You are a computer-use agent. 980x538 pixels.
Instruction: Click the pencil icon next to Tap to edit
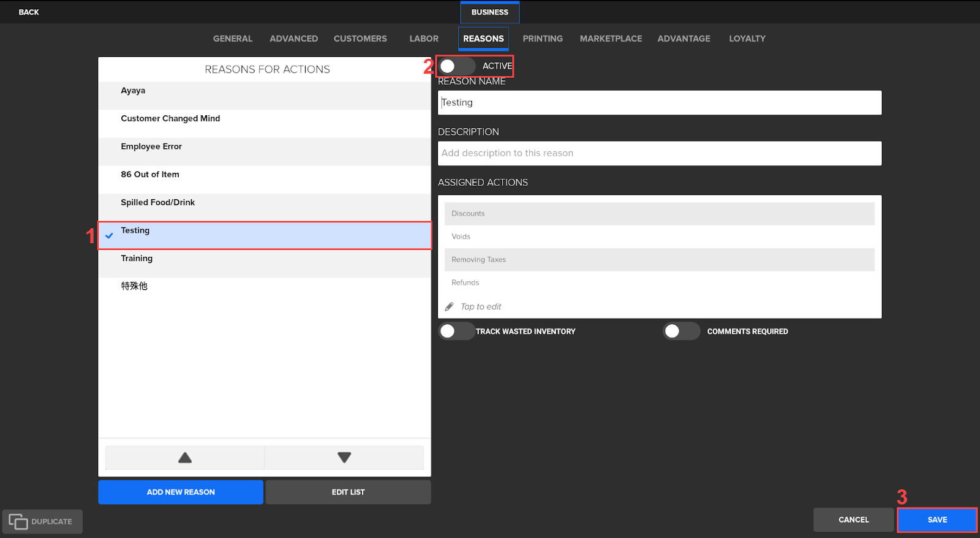click(x=450, y=306)
